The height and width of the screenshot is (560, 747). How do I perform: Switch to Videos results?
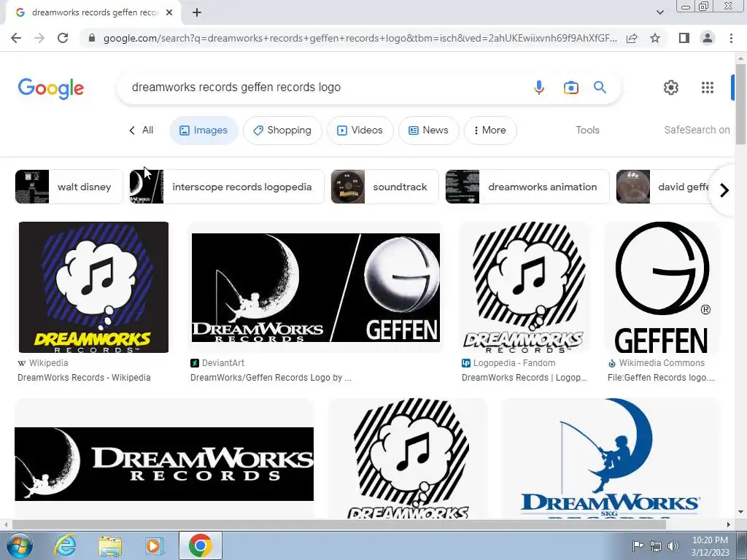(360, 130)
